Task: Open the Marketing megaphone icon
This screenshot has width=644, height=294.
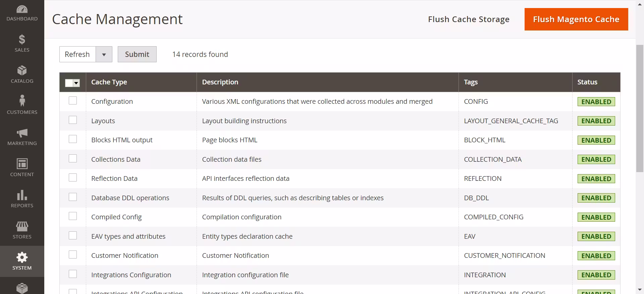Action: point(22,133)
